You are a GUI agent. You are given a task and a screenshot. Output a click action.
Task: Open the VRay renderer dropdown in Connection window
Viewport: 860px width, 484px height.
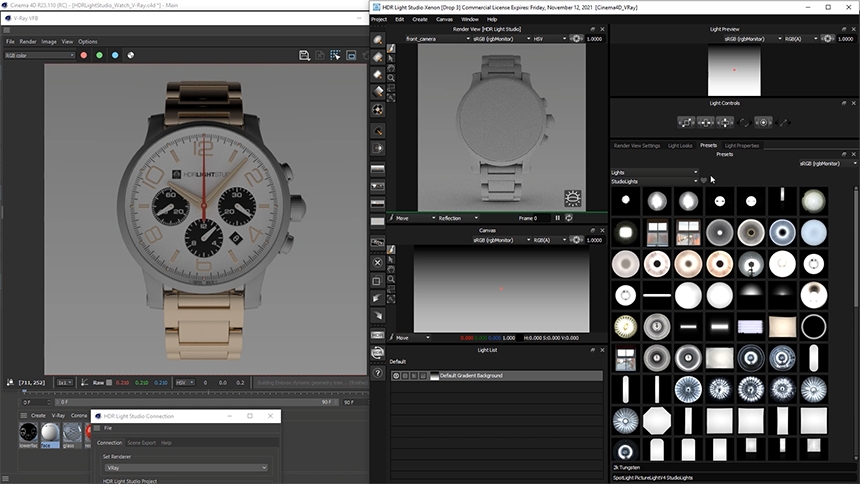[186, 468]
